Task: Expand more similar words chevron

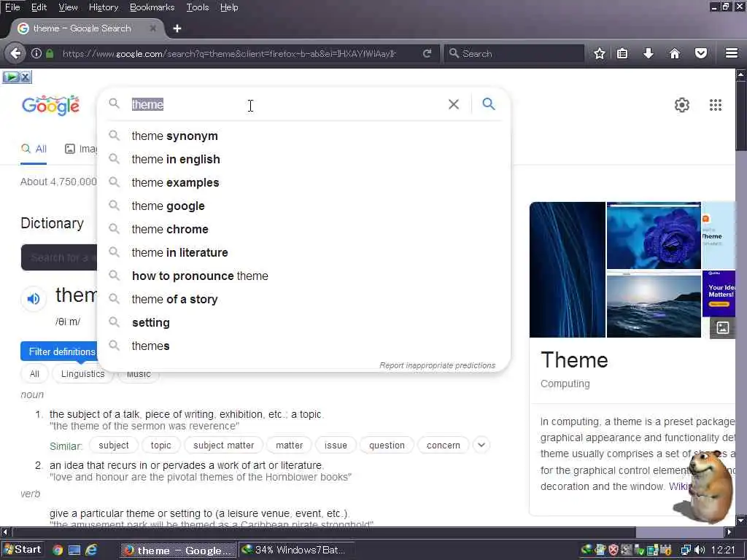Action: click(481, 446)
